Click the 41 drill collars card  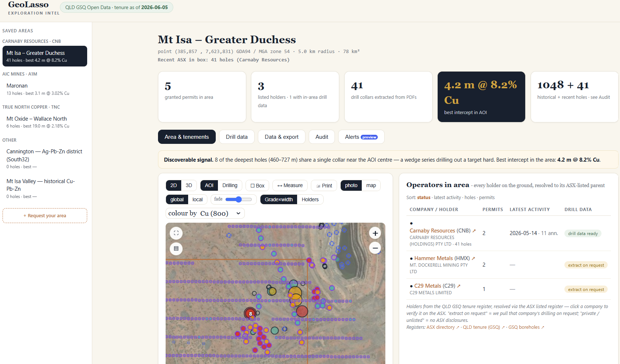coord(388,97)
